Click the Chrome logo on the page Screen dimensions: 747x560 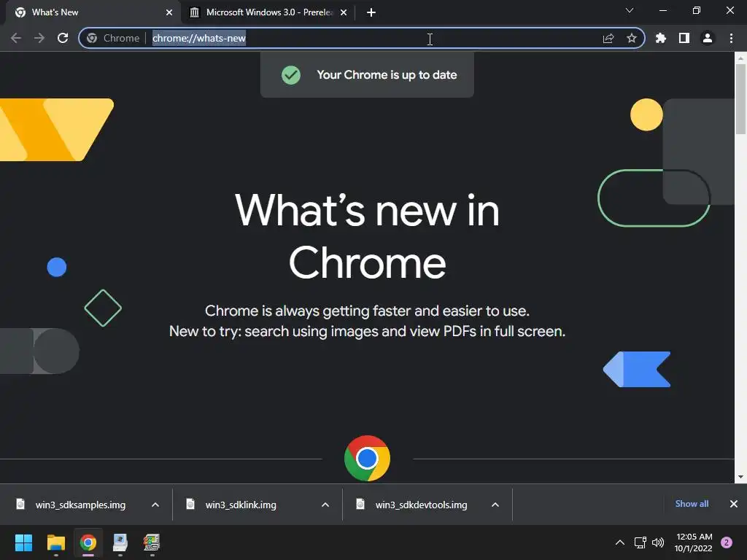[367, 458]
